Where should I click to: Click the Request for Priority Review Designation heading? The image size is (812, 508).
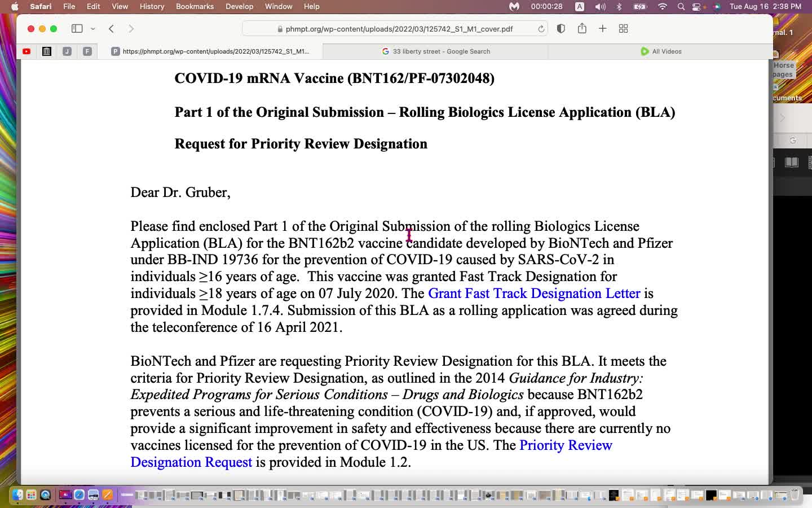click(x=301, y=144)
